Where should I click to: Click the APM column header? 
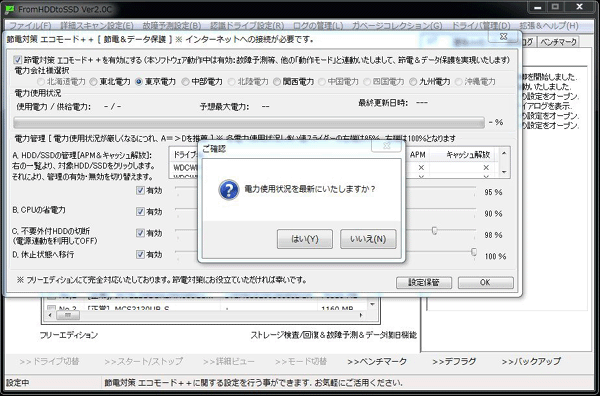coord(417,155)
